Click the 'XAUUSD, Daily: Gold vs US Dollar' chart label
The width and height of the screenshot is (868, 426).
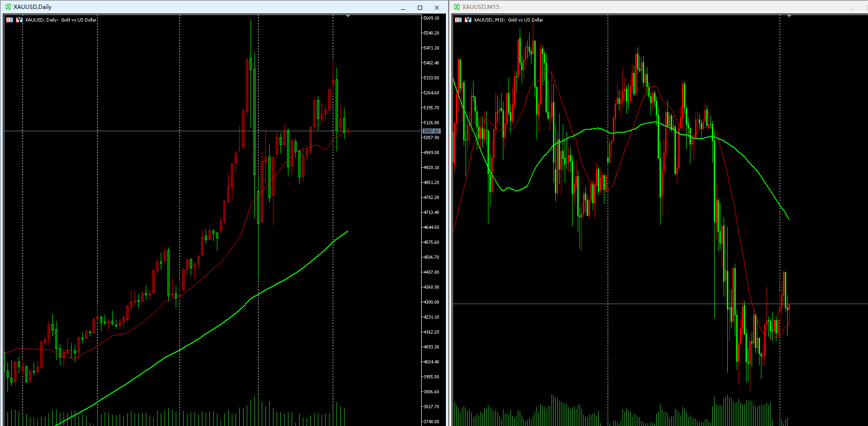[x=61, y=20]
